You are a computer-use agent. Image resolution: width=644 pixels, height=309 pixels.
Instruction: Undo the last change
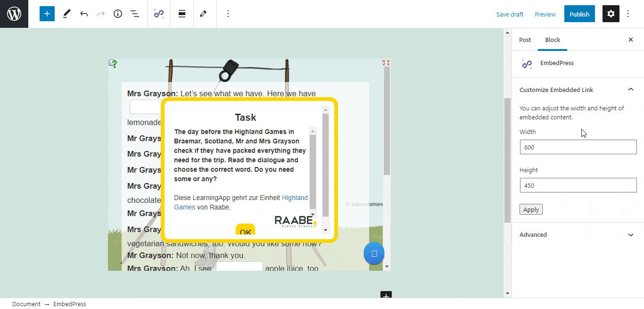pos(84,14)
